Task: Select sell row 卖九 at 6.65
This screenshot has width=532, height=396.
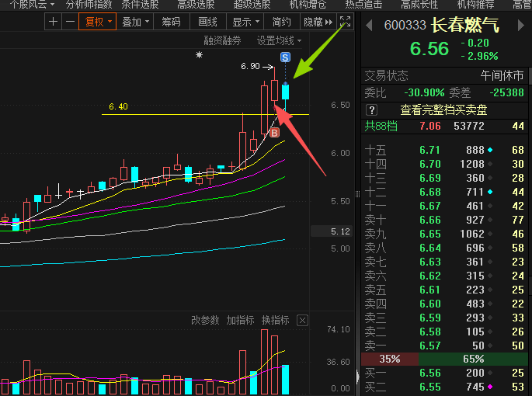Action: point(444,234)
